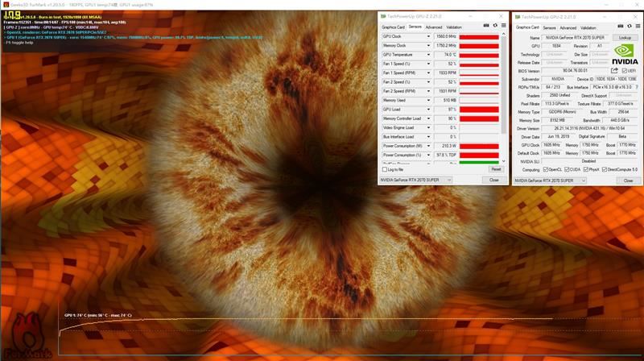Open the GPU Temperature sensor dropdown
This screenshot has height=361, width=644.
point(428,55)
